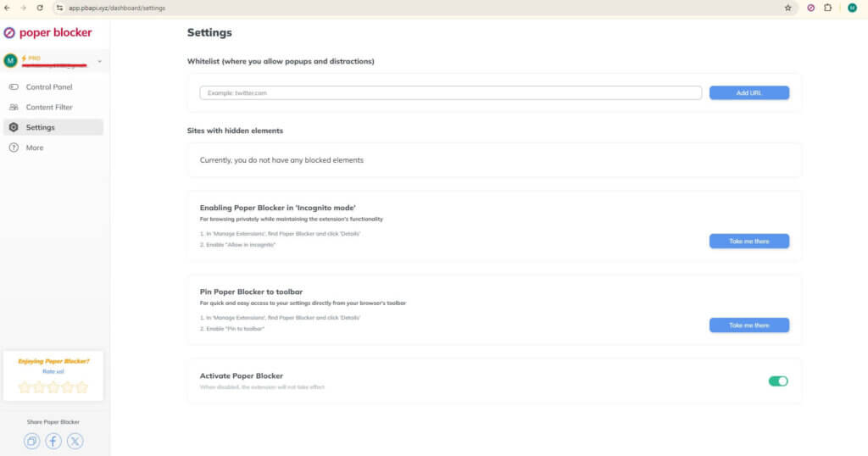Select the first rating star
The width and height of the screenshot is (868, 456).
tap(25, 387)
